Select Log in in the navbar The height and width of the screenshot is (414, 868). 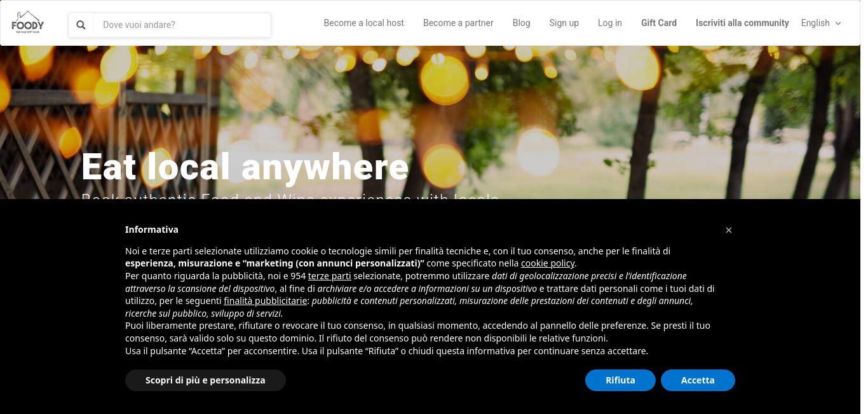pos(609,23)
